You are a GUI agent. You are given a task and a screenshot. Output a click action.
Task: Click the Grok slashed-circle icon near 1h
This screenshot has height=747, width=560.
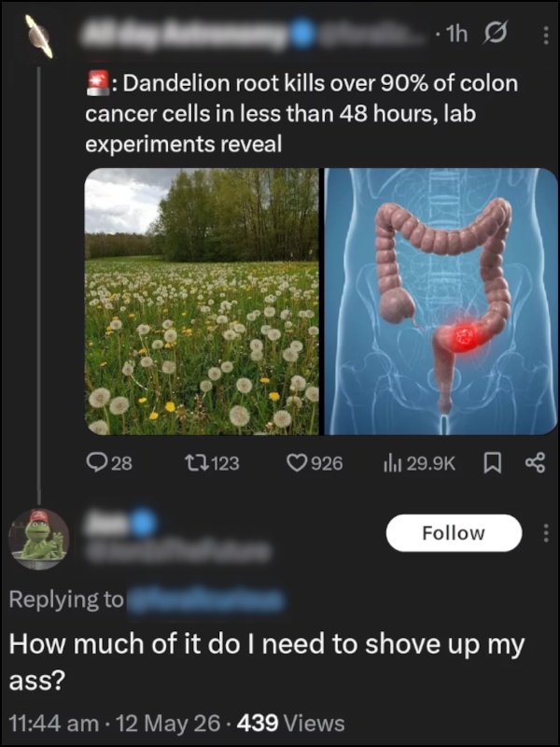tap(496, 34)
